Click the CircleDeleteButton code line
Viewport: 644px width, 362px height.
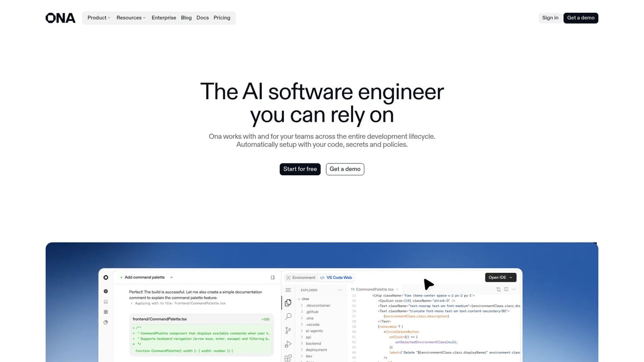click(x=401, y=332)
